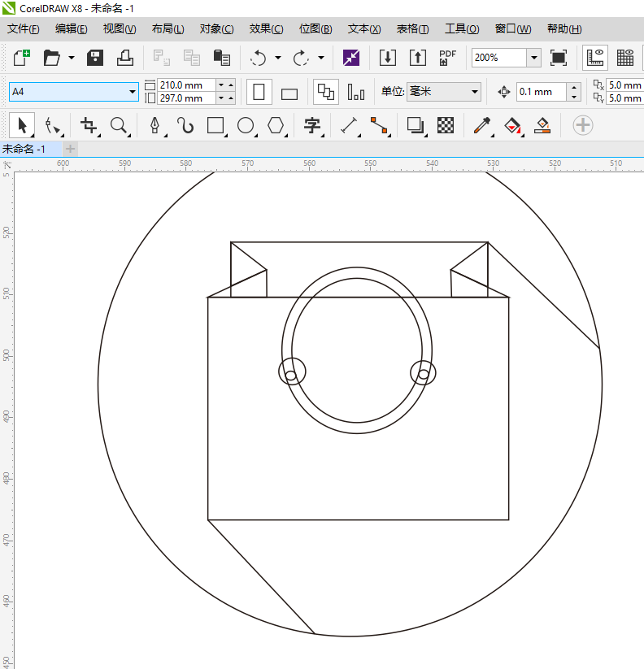The width and height of the screenshot is (644, 669).
Task: Switch page to landscape orientation
Action: pos(289,93)
